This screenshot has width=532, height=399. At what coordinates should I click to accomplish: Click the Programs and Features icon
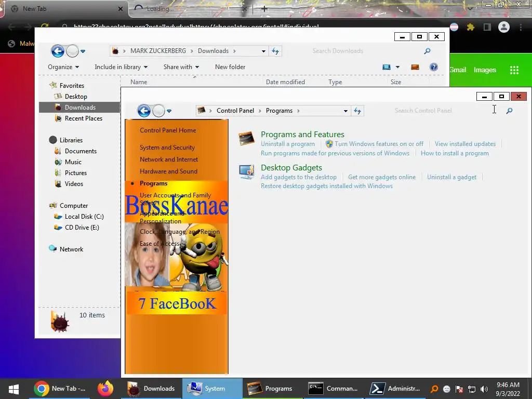(x=246, y=138)
